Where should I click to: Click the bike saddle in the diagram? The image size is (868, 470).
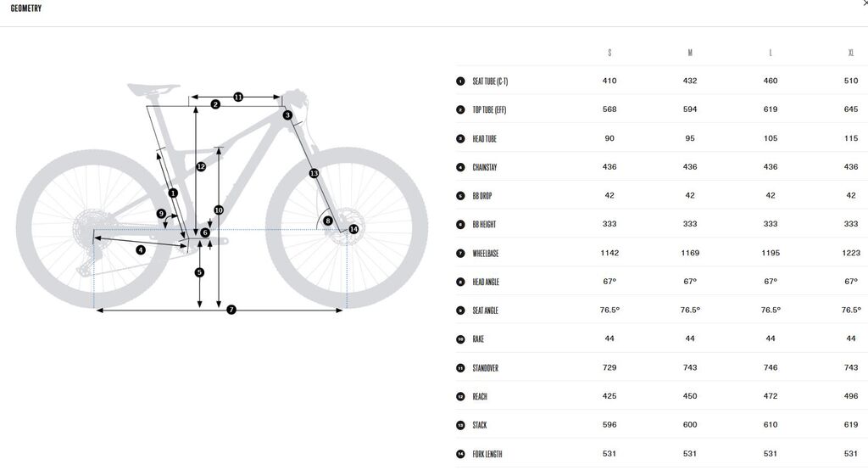point(153,87)
